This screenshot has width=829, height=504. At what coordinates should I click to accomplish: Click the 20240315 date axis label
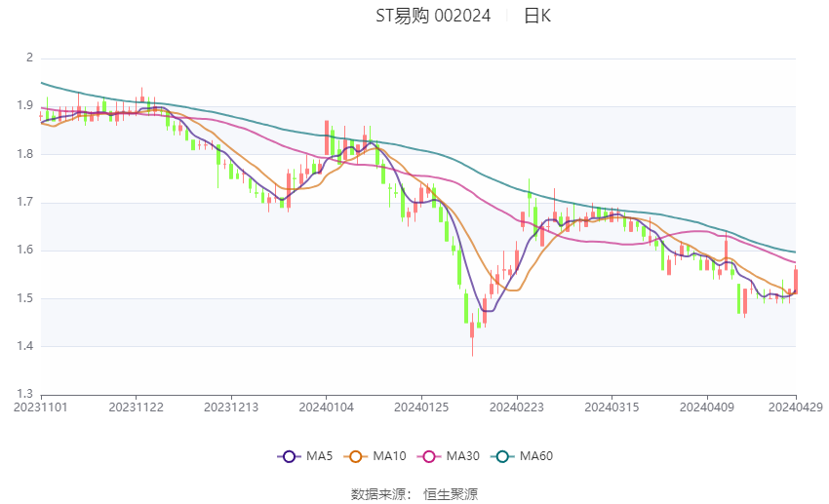[612, 407]
